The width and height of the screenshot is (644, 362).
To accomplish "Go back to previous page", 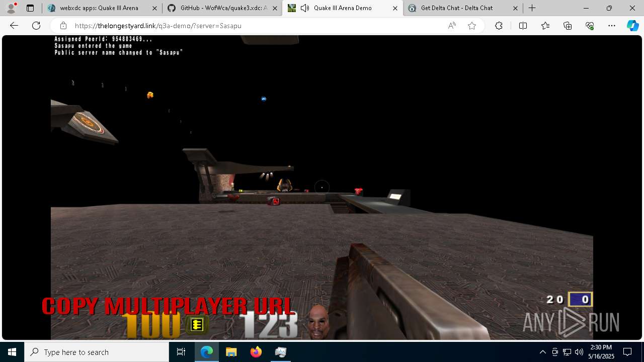I will pos(14,26).
